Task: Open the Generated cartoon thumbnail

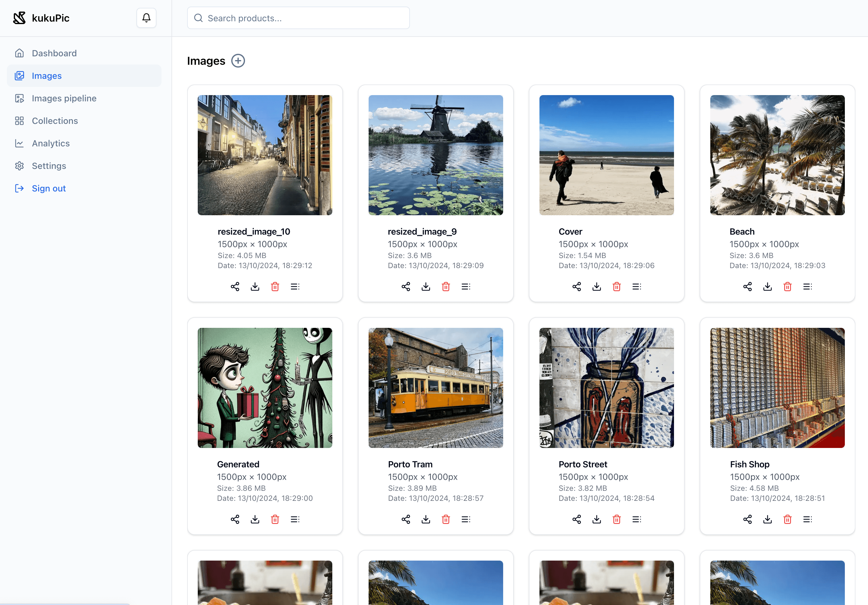Action: pos(265,388)
